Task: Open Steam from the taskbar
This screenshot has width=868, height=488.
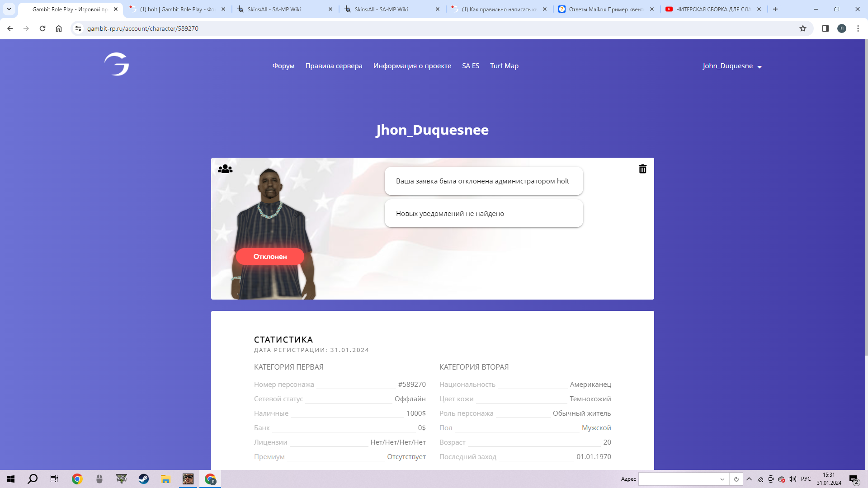Action: (x=144, y=479)
